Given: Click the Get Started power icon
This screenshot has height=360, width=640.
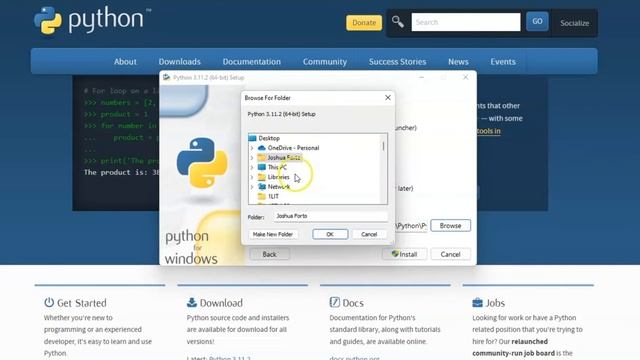Looking at the screenshot, I should [49, 302].
